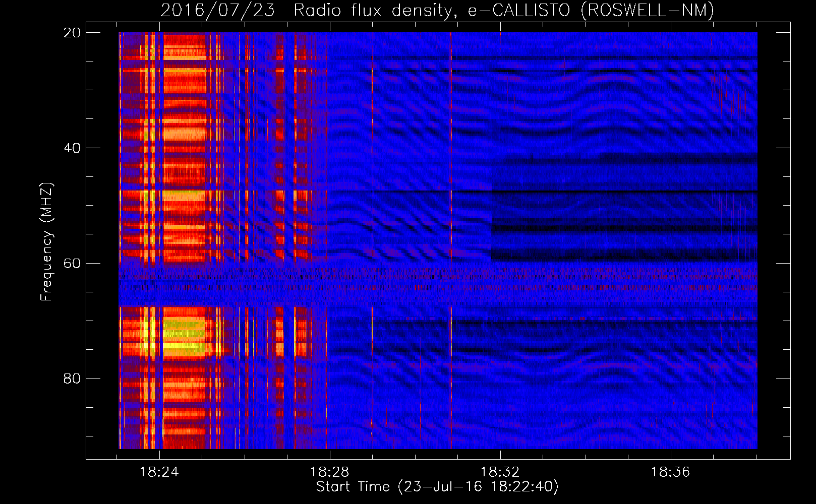Click the 40 frequency tick label
This screenshot has height=504, width=816.
72,148
